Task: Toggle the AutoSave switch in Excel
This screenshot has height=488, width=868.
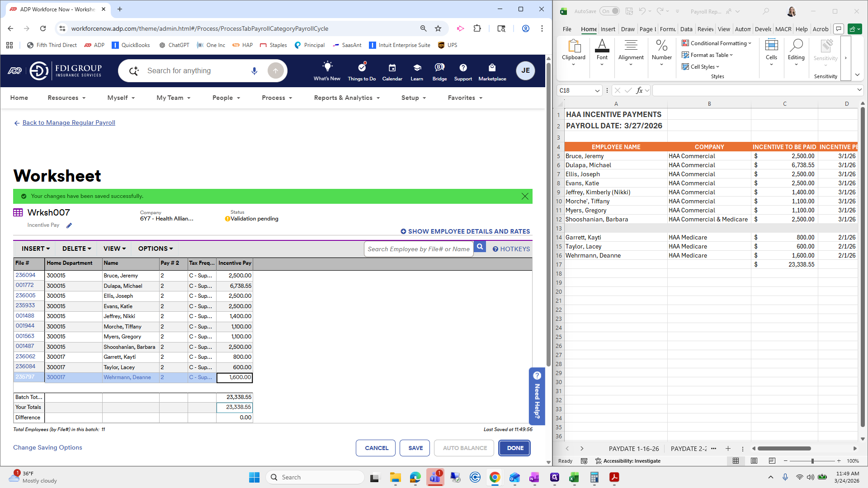Action: click(610, 11)
